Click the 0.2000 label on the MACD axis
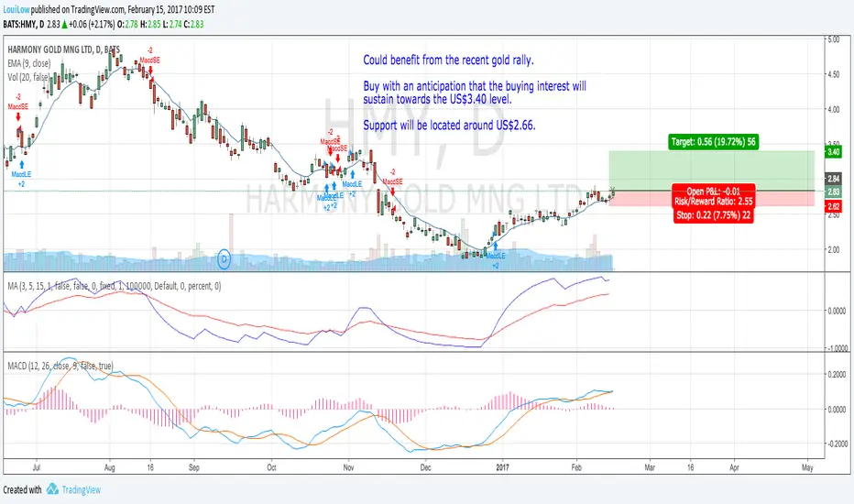This screenshot has height=504, width=854. [x=838, y=374]
